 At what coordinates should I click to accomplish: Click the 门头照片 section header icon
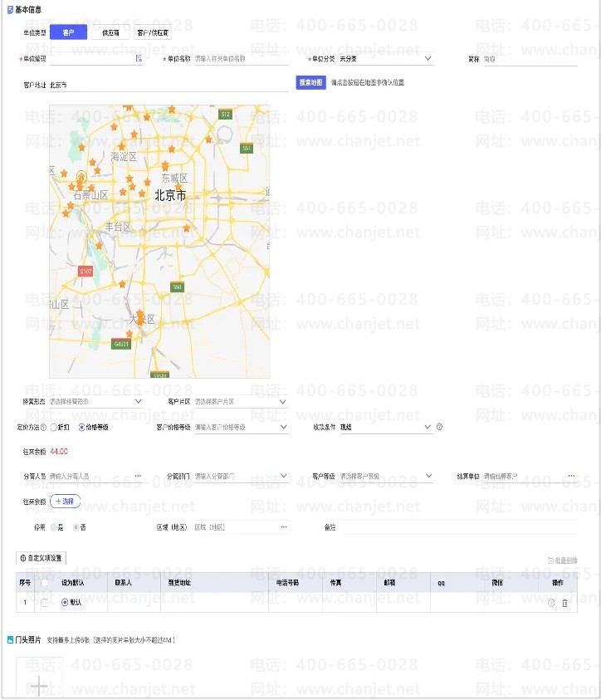point(11,639)
